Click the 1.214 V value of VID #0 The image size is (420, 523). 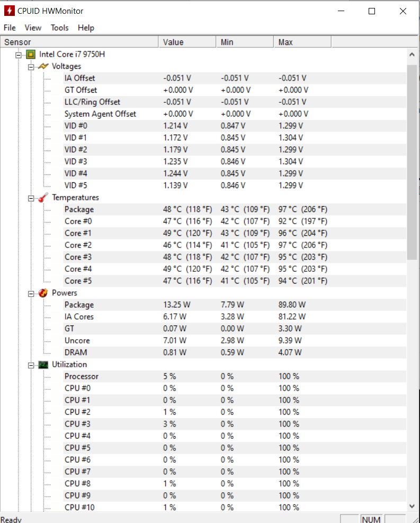(x=175, y=126)
